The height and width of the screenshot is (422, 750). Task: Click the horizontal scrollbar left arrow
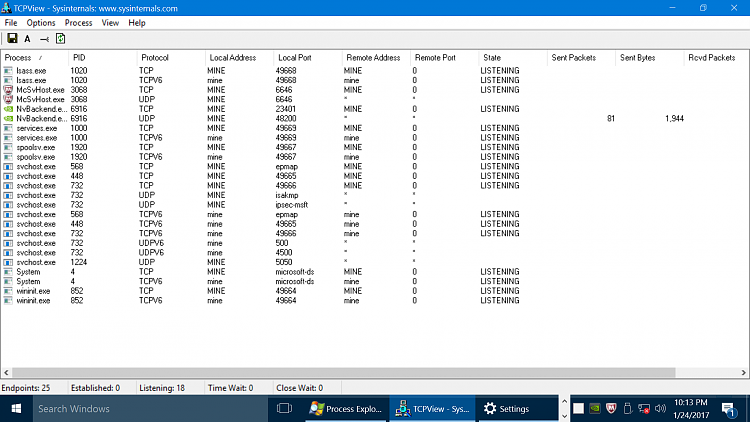6,373
